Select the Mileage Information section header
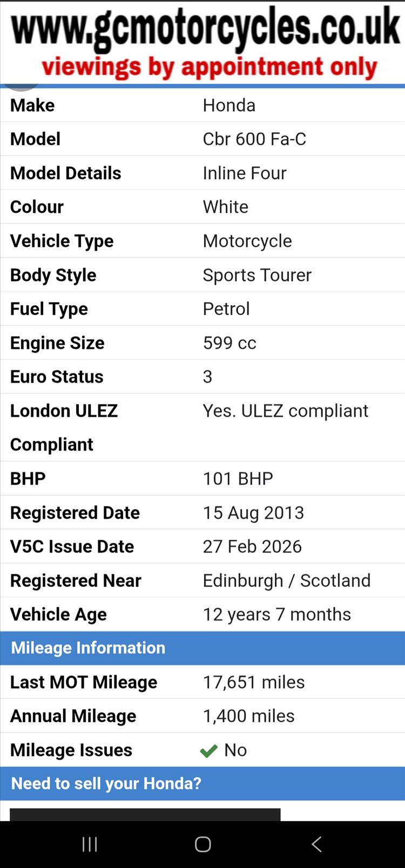Viewport: 405px width, 868px height. coord(89,648)
